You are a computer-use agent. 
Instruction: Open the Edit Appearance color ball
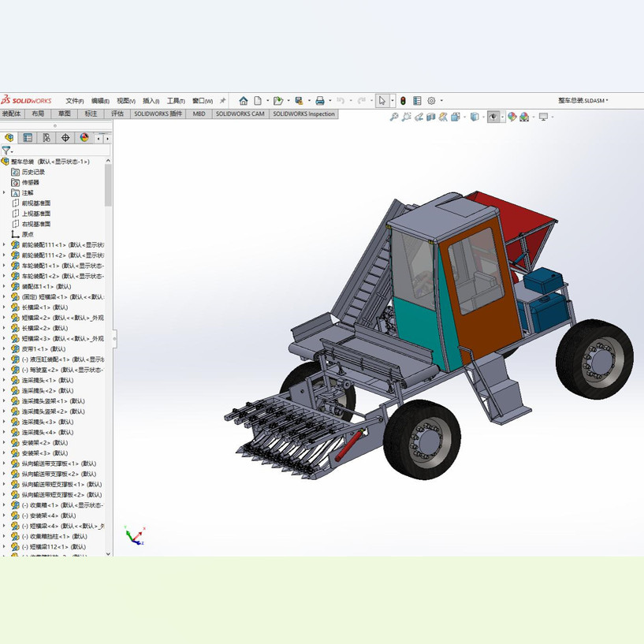(x=512, y=117)
